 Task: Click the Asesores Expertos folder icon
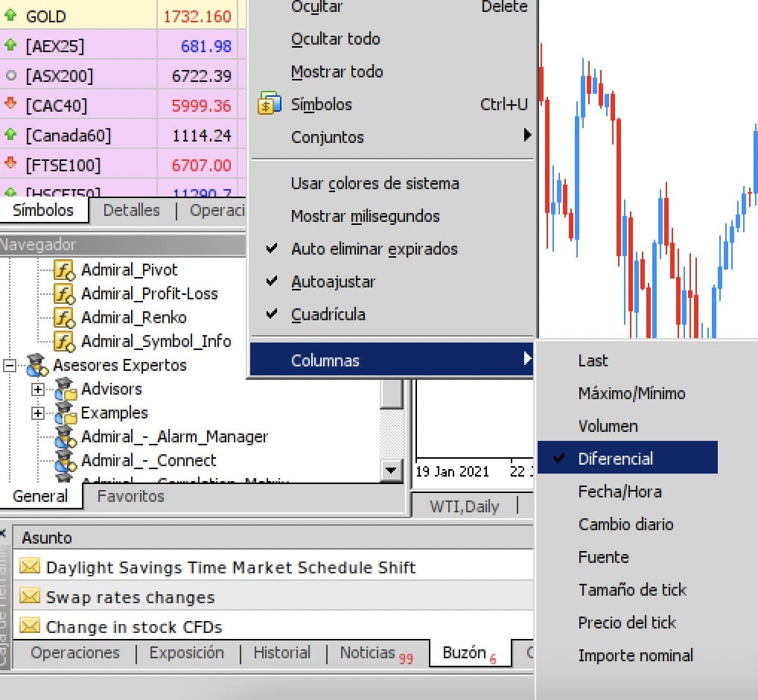36,365
